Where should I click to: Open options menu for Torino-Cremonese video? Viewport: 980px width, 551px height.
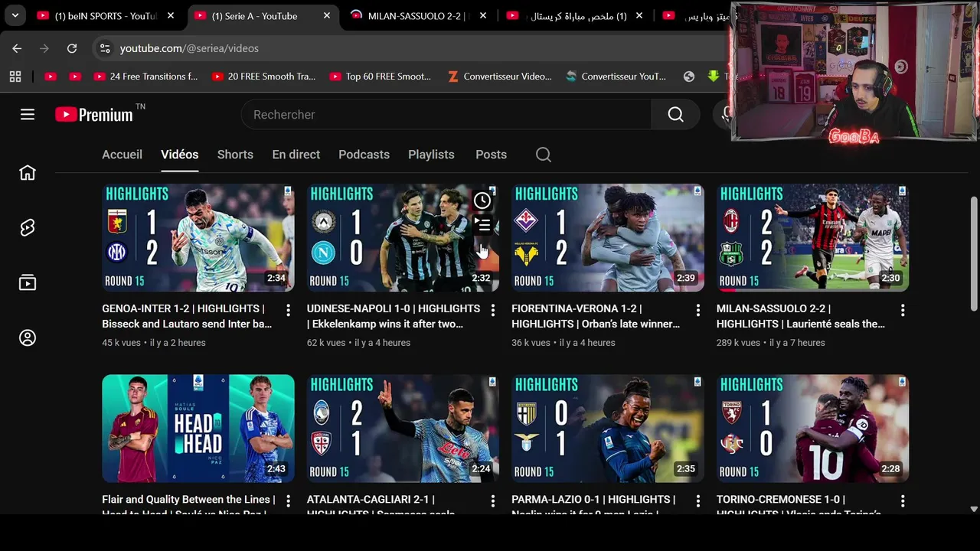(x=903, y=500)
